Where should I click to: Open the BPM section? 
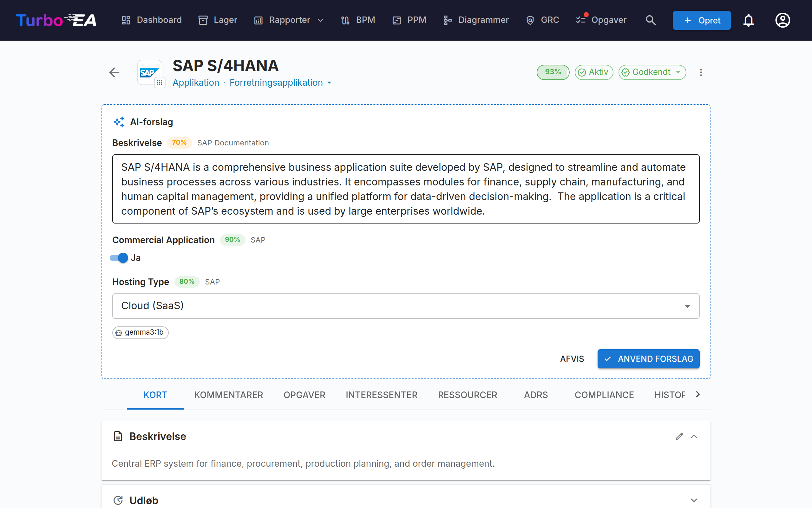click(358, 20)
